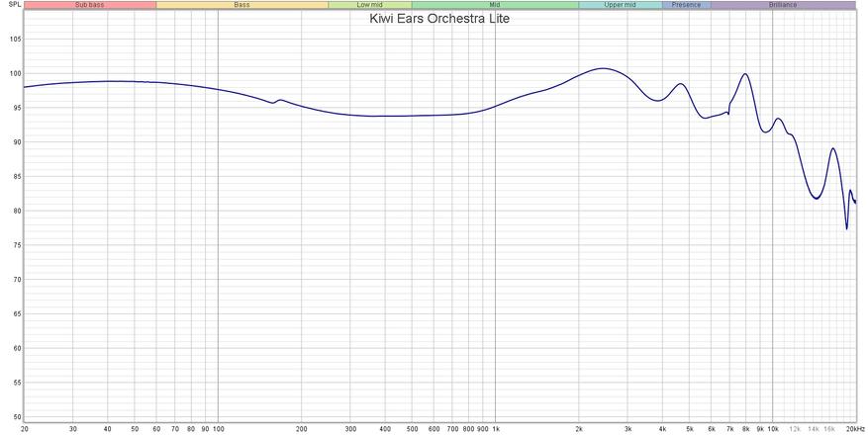The width and height of the screenshot is (868, 435).
Task: Click the 30 Hz frequency axis label
Action: point(73,429)
